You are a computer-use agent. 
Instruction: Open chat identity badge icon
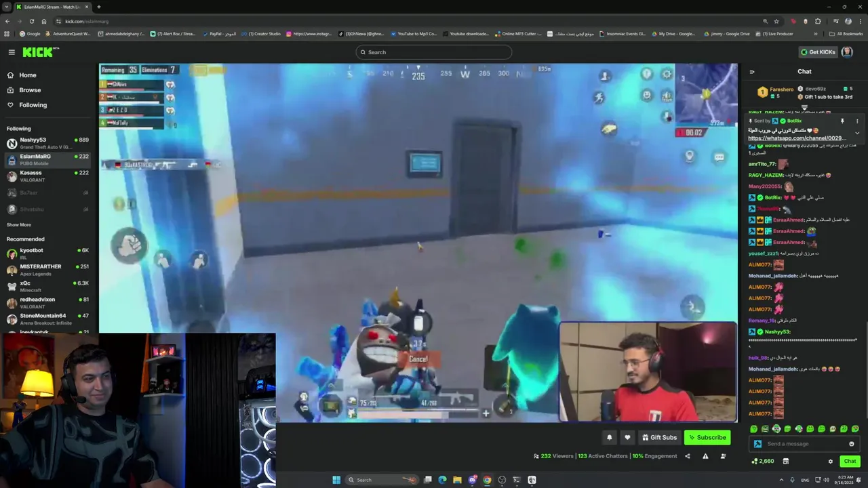[x=757, y=444]
